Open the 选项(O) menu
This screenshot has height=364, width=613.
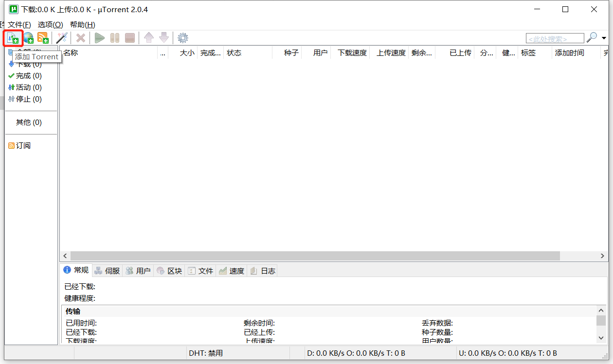click(x=51, y=24)
